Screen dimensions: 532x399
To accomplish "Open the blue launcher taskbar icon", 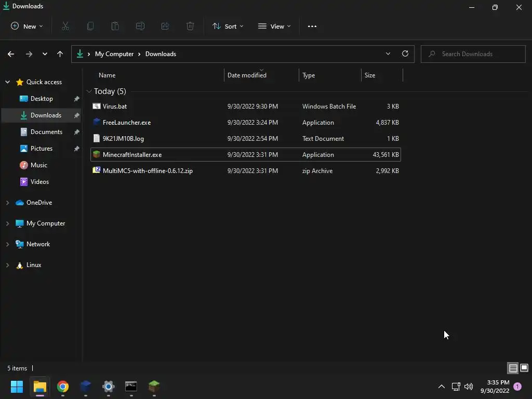I will pyautogui.click(x=86, y=387).
